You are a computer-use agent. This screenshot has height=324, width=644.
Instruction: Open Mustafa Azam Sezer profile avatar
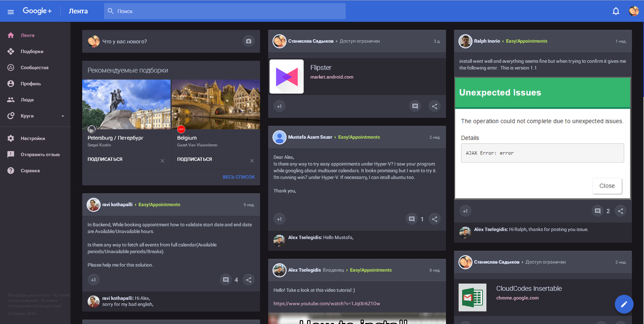(280, 137)
